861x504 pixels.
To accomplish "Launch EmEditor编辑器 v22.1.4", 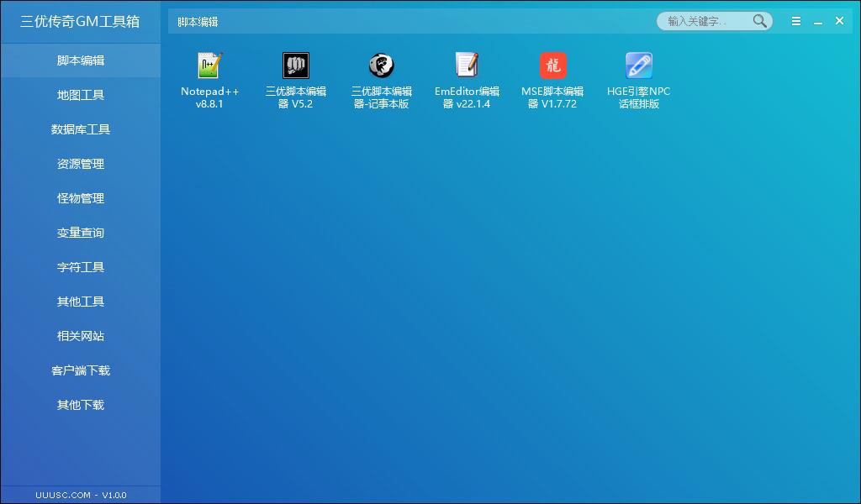I will click(467, 66).
